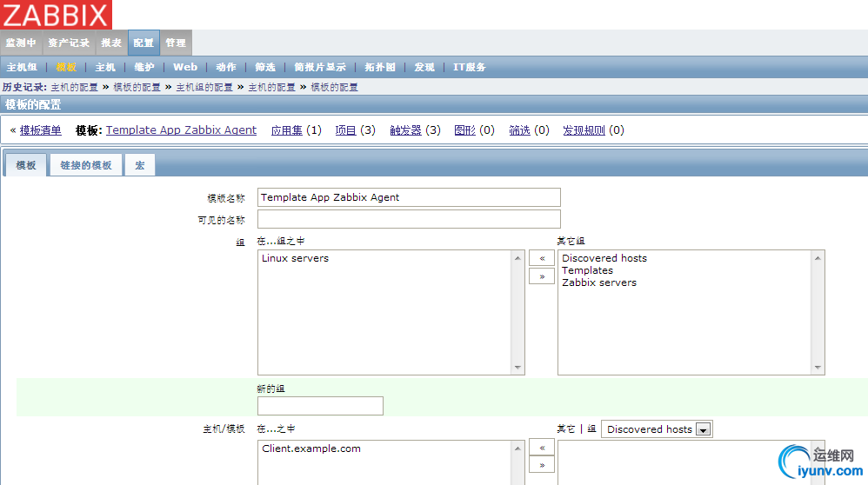The width and height of the screenshot is (868, 485).
Task: Switch to the 模板 tab
Action: click(x=25, y=165)
